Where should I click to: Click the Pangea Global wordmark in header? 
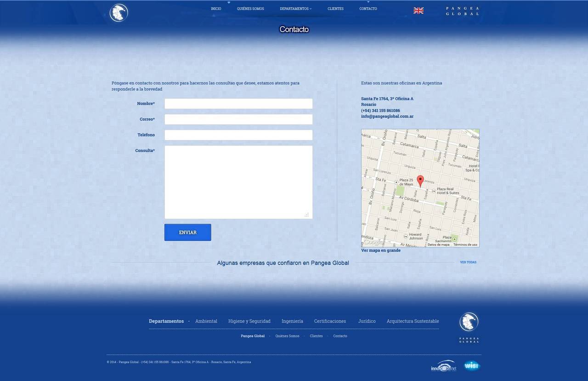[x=462, y=11]
